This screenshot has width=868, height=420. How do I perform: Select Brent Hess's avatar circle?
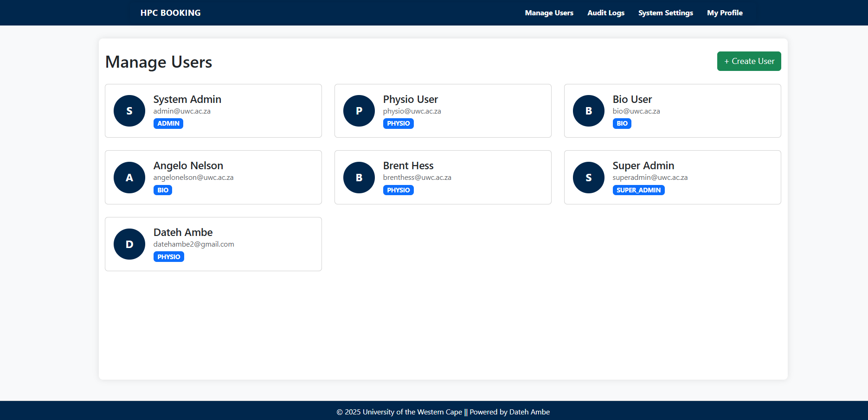click(x=359, y=178)
